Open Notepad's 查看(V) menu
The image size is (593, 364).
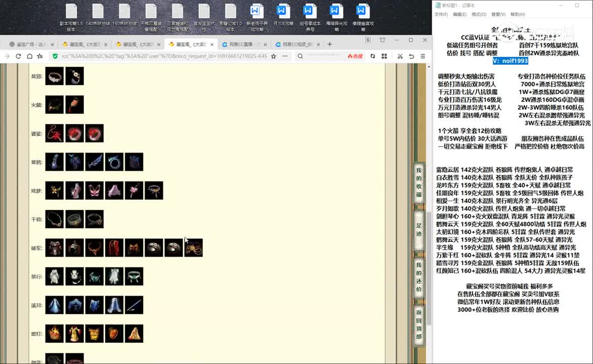pyautogui.click(x=498, y=14)
